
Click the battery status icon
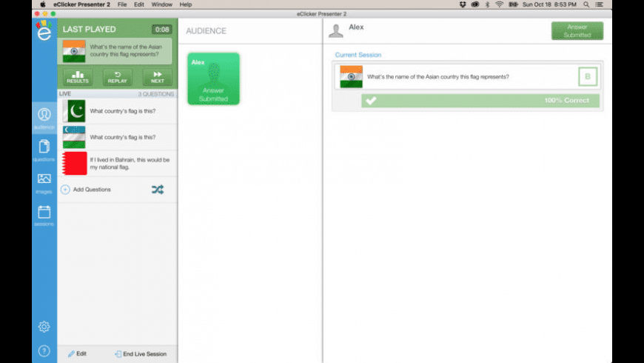pos(513,4)
